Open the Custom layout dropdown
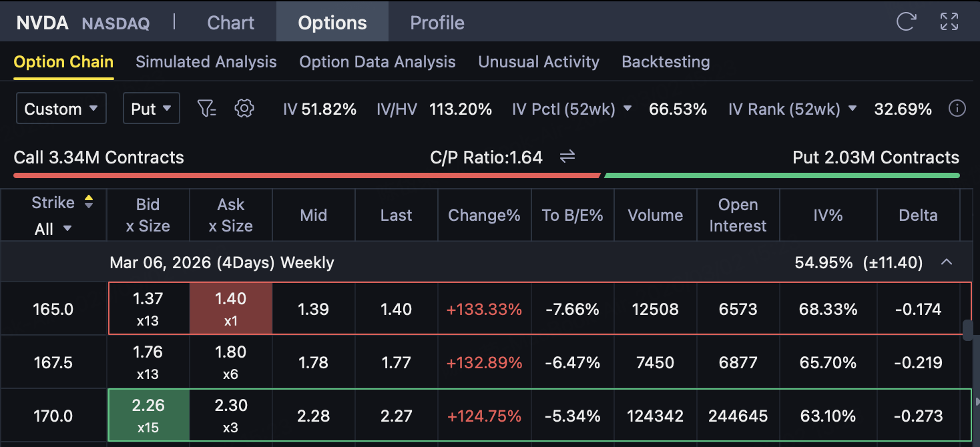 61,109
